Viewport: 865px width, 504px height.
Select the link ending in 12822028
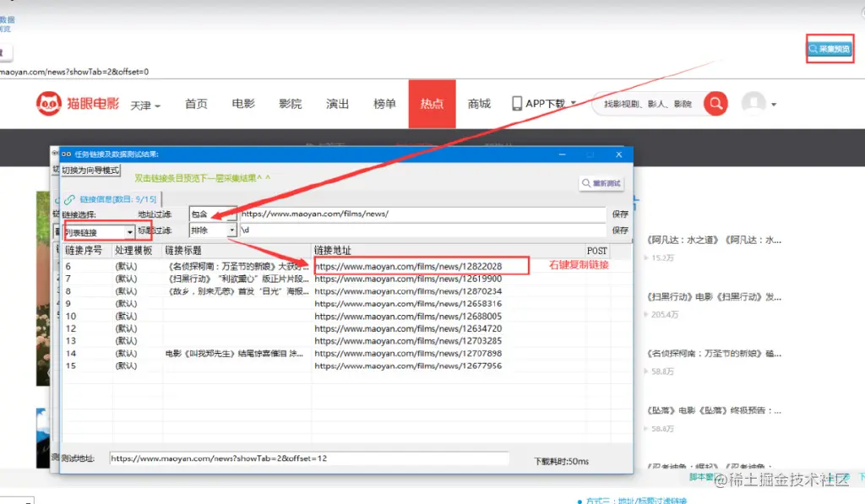click(408, 266)
